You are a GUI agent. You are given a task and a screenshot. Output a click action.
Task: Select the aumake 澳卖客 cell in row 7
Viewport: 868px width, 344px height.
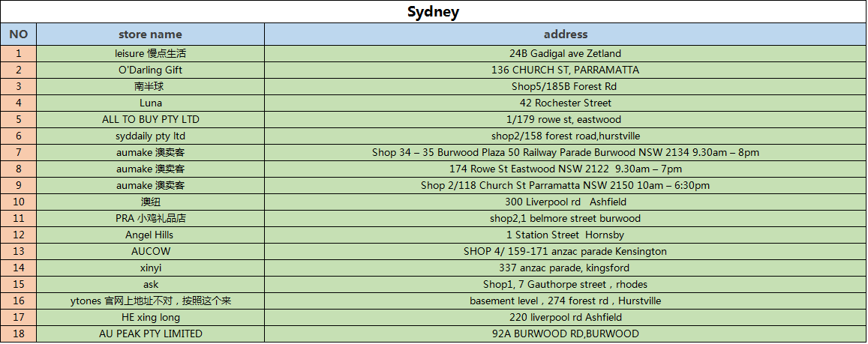tap(150, 153)
